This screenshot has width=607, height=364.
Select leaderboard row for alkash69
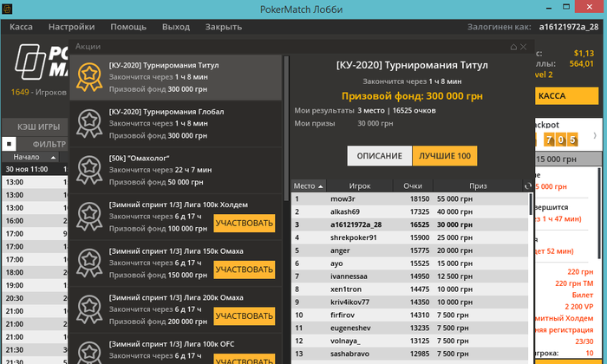[409, 212]
